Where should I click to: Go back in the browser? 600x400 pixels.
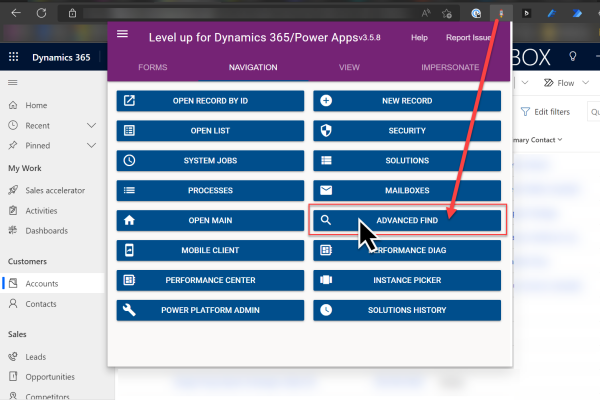14,13
